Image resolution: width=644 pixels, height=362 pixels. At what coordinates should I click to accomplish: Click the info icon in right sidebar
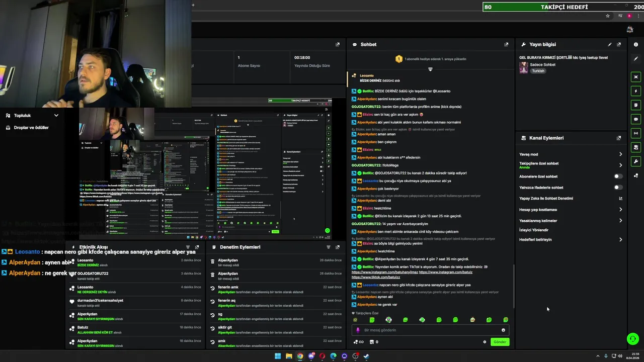pyautogui.click(x=636, y=44)
